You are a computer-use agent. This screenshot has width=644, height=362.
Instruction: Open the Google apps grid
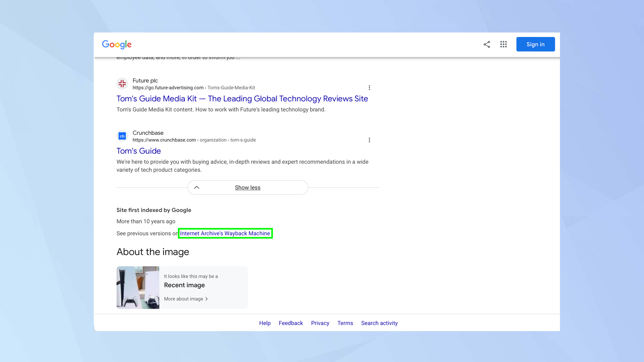(x=503, y=44)
